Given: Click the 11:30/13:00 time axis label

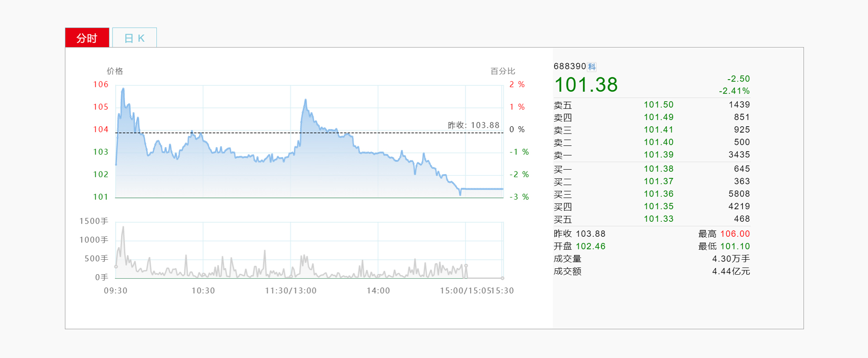Looking at the screenshot, I should coord(291,291).
